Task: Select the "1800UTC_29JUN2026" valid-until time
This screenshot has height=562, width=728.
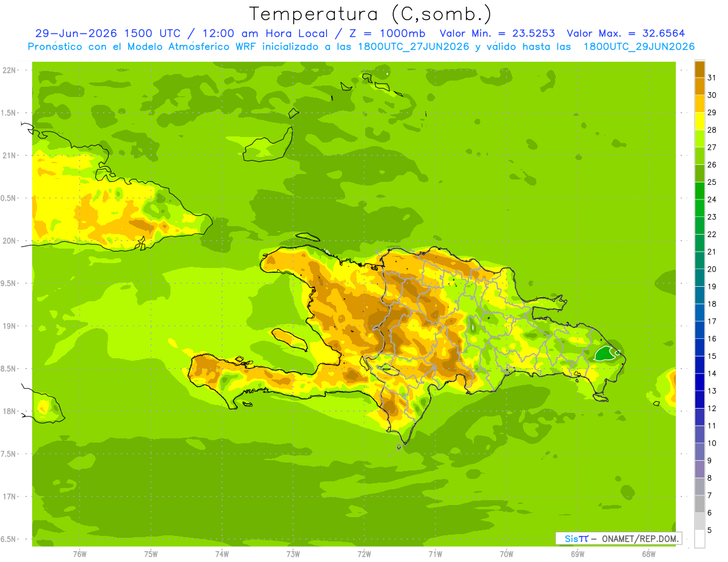Action: pos(639,47)
